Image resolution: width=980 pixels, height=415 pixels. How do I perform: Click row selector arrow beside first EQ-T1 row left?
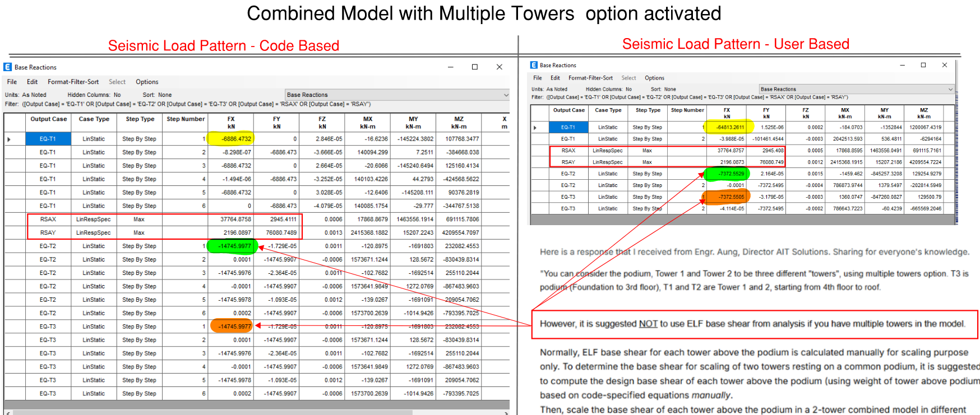9,139
